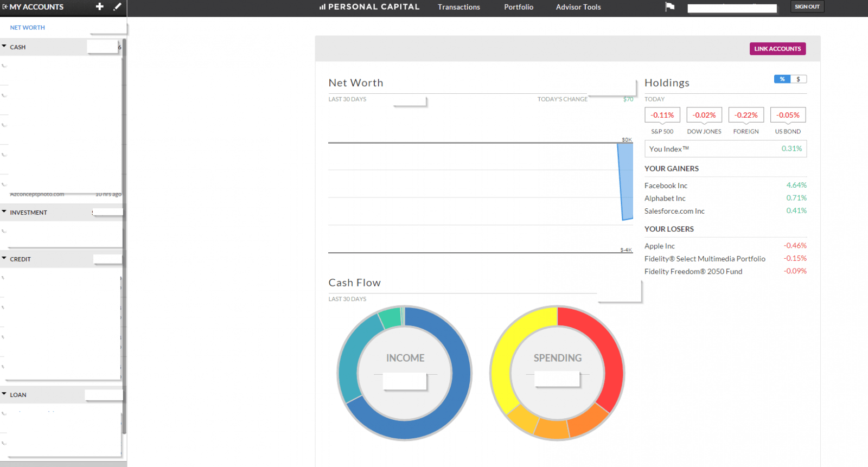Click the accounts sidebar scrollbar

pos(124,236)
